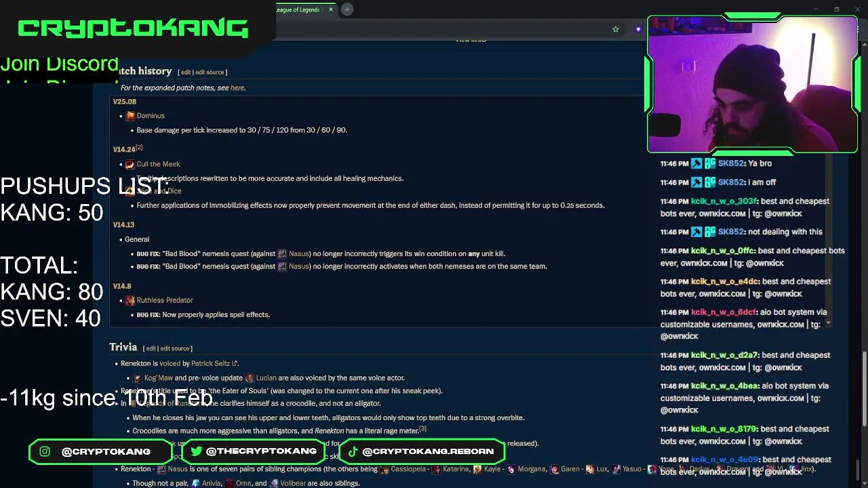Viewport: 868px width, 488px height.
Task: Open the Anivia champion link
Action: click(x=212, y=483)
